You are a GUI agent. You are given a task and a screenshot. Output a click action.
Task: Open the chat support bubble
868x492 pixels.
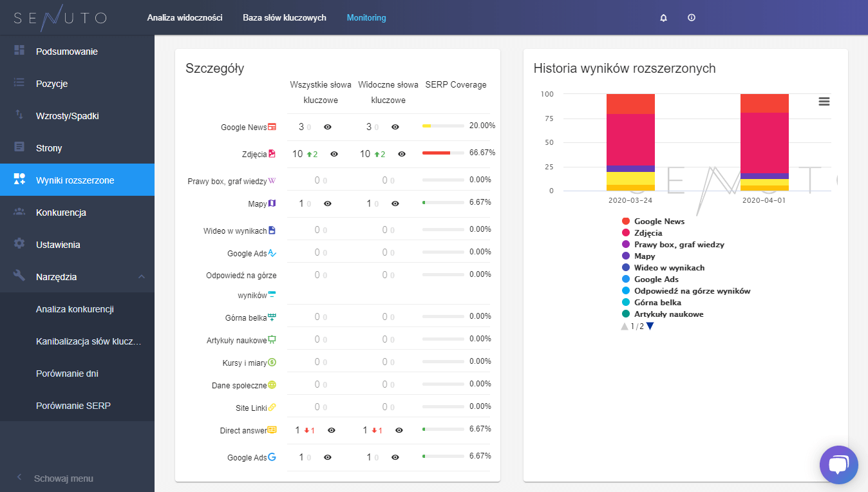click(x=838, y=464)
